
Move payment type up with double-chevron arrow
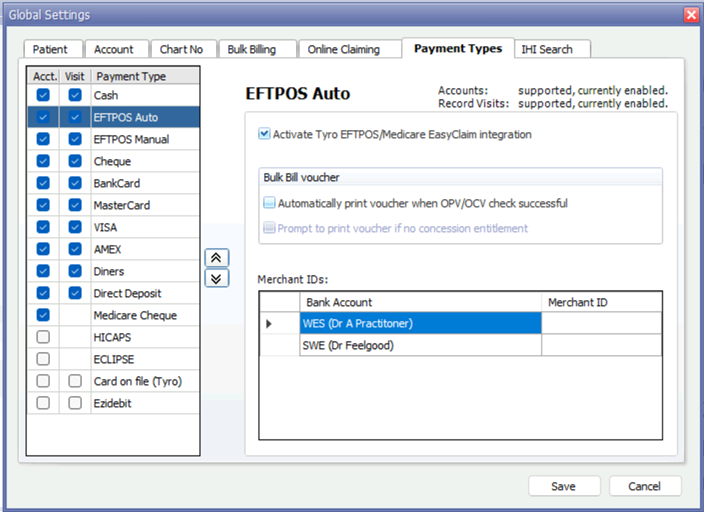[216, 258]
